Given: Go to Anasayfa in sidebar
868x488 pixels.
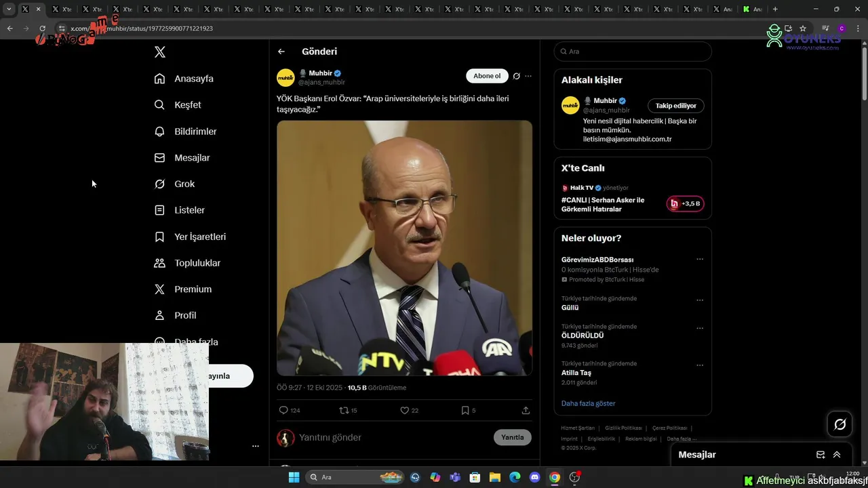Looking at the screenshot, I should (x=184, y=79).
